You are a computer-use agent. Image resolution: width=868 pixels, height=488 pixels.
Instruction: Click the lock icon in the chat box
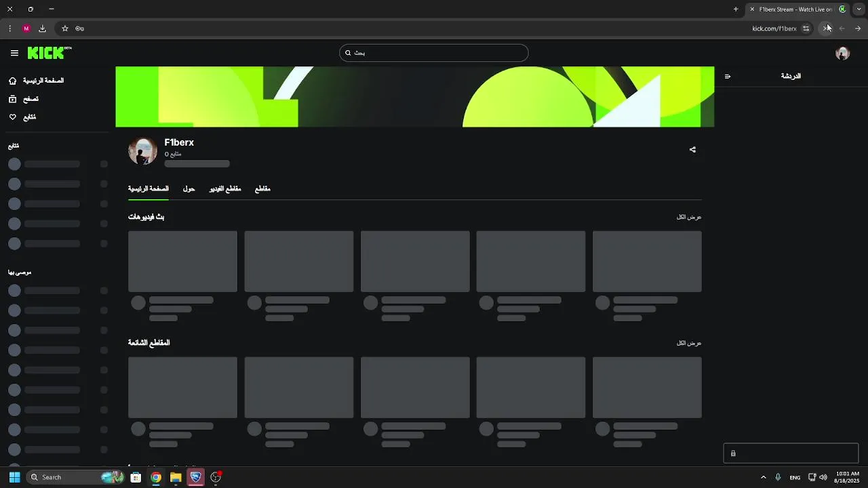pyautogui.click(x=733, y=453)
